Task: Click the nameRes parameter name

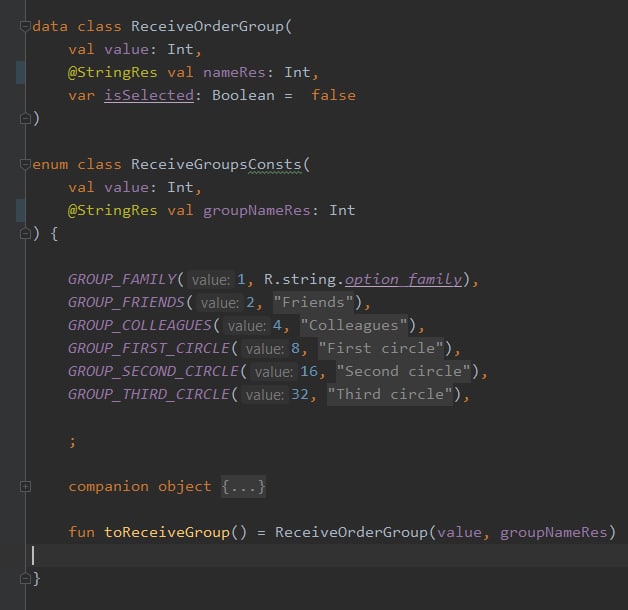Action: (x=234, y=72)
